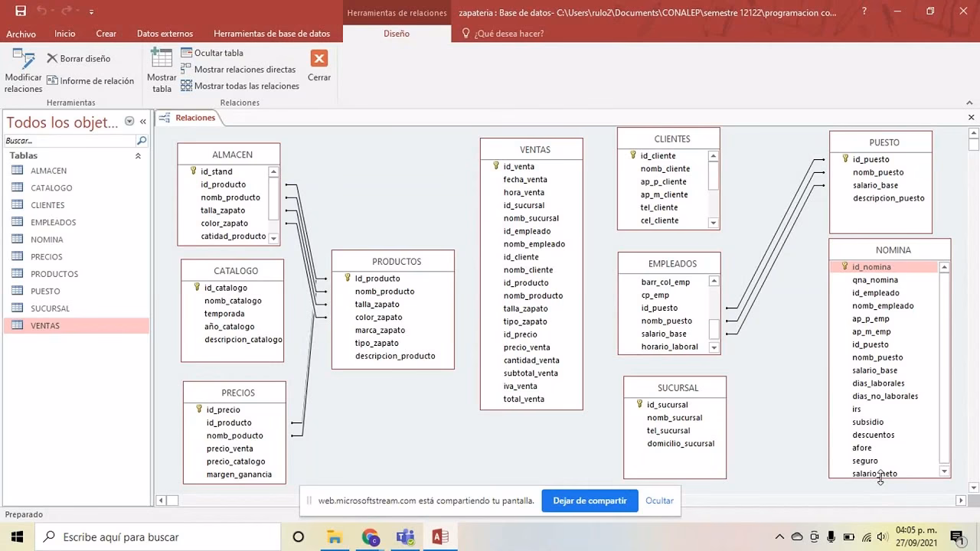Click Mostrar todas las relaciones

240,86
